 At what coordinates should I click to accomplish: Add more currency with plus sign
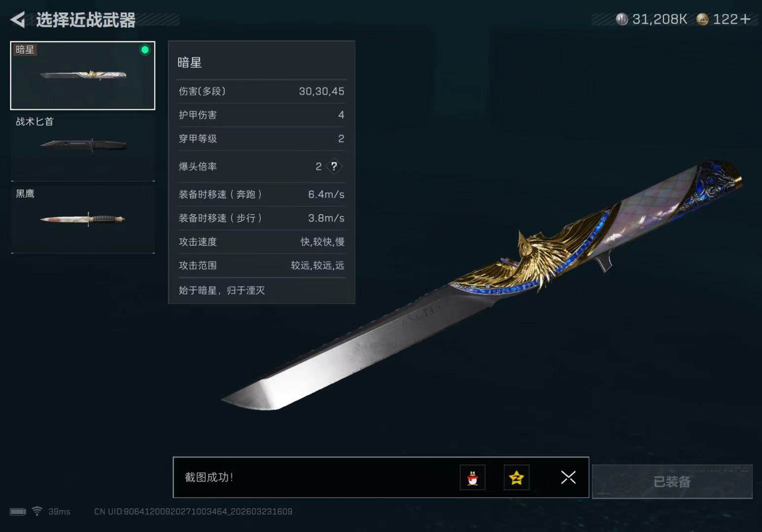[745, 19]
